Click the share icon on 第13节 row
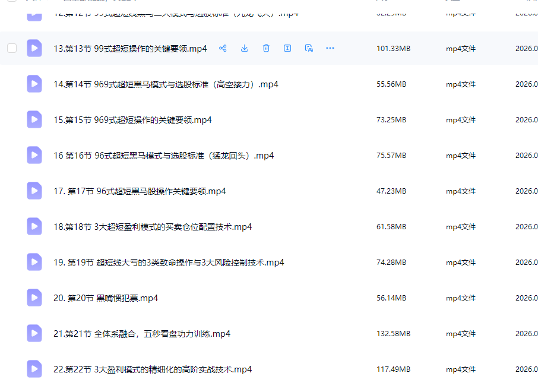The width and height of the screenshot is (538, 392). point(223,48)
